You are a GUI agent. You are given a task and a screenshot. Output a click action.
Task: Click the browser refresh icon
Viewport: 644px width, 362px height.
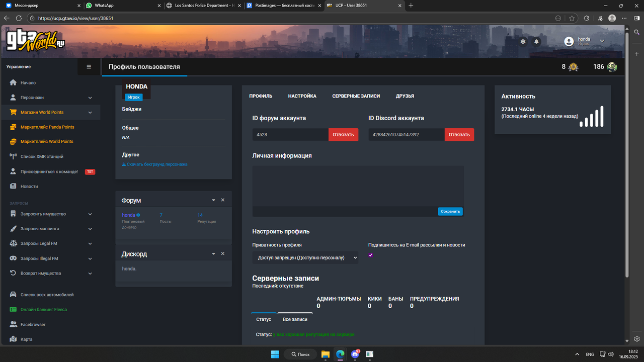(19, 18)
